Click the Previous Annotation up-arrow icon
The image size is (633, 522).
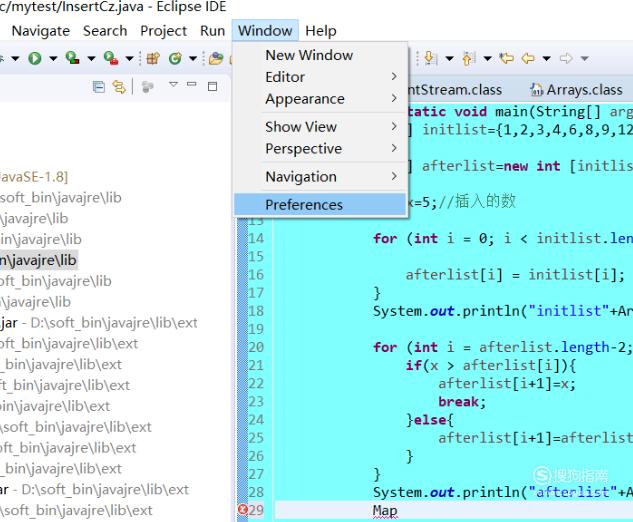[469, 59]
